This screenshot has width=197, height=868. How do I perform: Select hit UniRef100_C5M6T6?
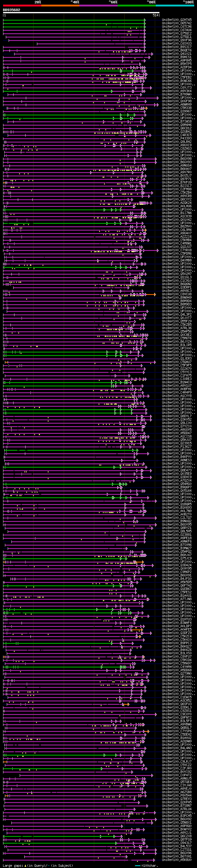click(177, 338)
